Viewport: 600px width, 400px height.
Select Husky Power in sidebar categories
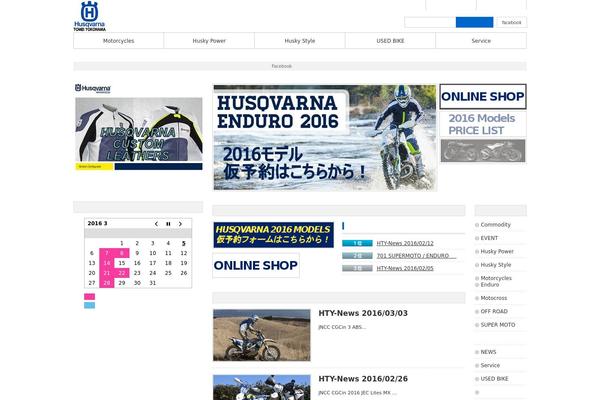[x=497, y=251]
